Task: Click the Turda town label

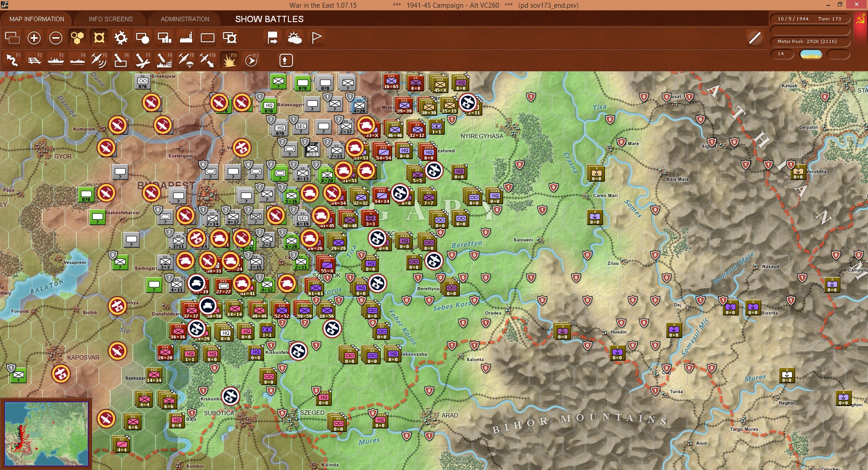Action: pos(676,392)
